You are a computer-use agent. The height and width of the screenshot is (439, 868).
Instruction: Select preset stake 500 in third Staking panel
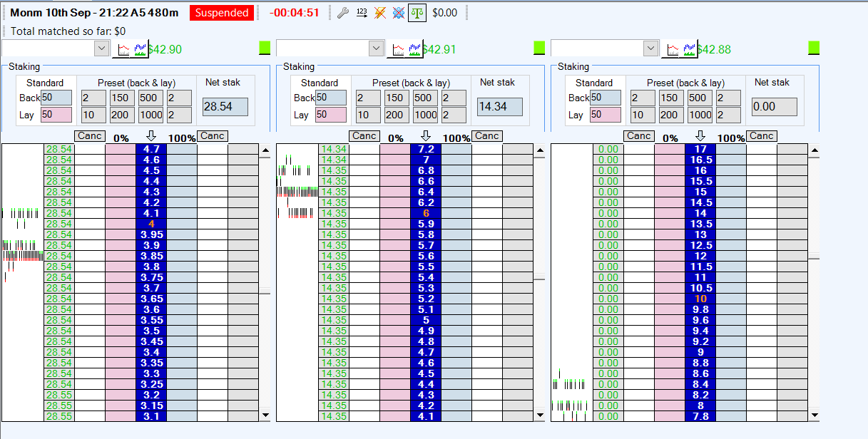click(x=700, y=98)
